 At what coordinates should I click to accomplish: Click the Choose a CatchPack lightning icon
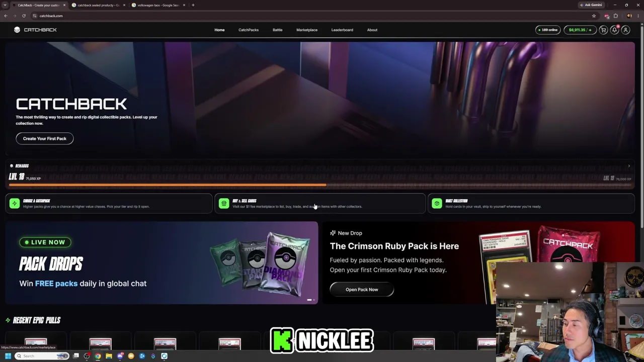point(14,203)
